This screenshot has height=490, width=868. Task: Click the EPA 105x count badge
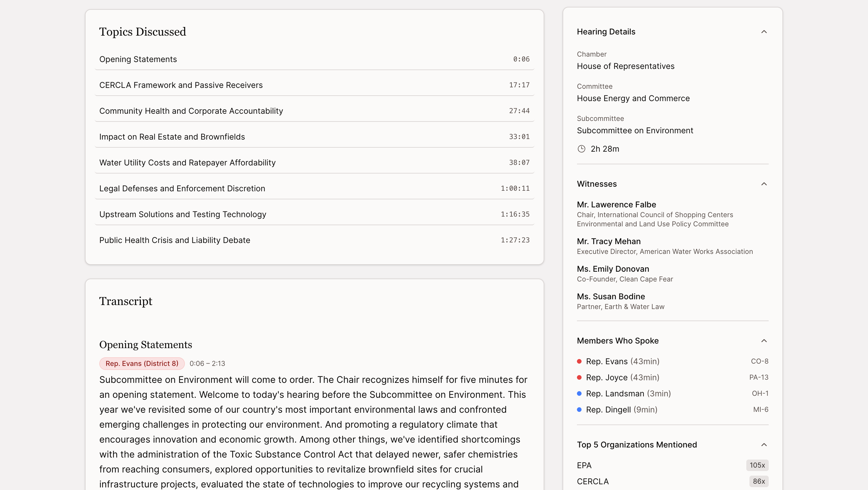click(x=757, y=465)
